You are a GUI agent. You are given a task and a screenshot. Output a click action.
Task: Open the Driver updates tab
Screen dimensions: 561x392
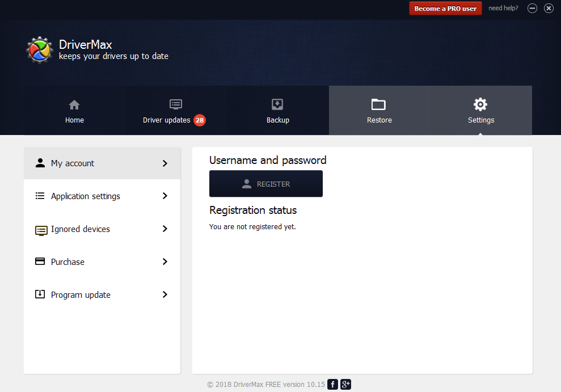pos(176,111)
